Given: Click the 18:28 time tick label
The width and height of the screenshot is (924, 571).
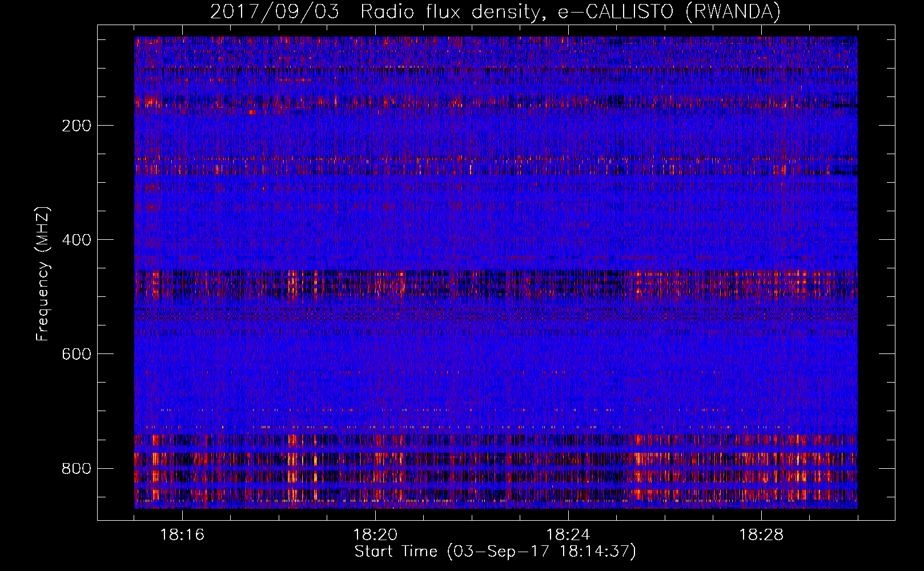Looking at the screenshot, I should tap(761, 535).
